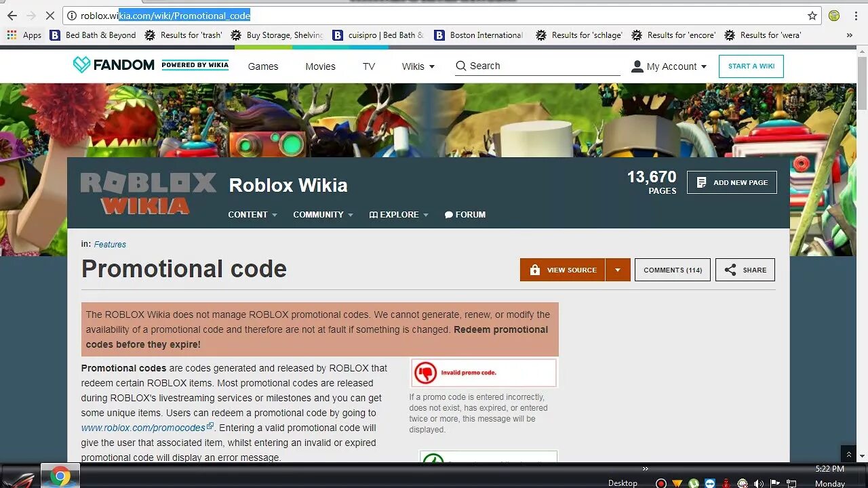Show more bookmarks via overflow chevron
868x488 pixels.
point(850,35)
